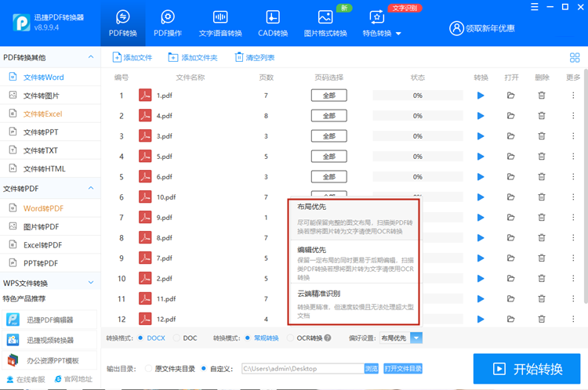Delete 3.pdf using its trash icon

click(542, 136)
